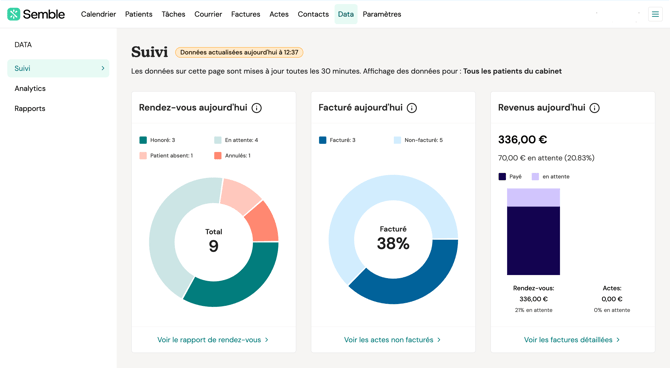This screenshot has height=368, width=670.
Task: Select Analytics in the sidebar
Action: pyautogui.click(x=30, y=88)
